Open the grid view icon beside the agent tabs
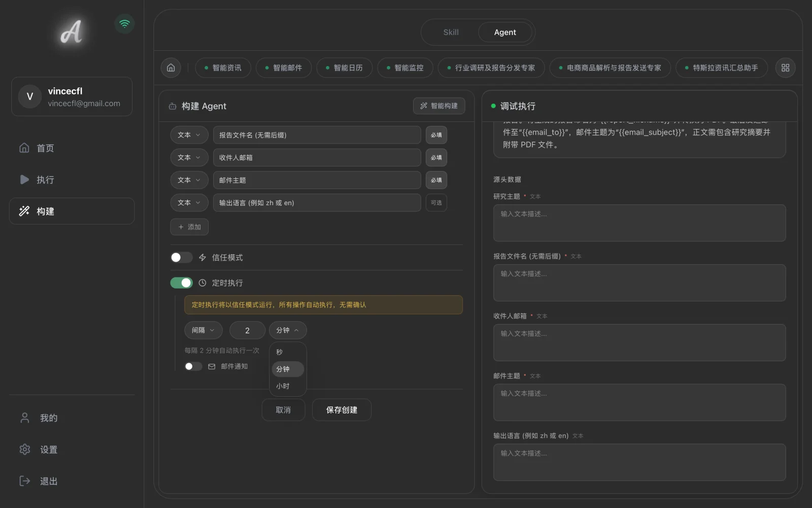This screenshot has width=812, height=508. click(785, 68)
